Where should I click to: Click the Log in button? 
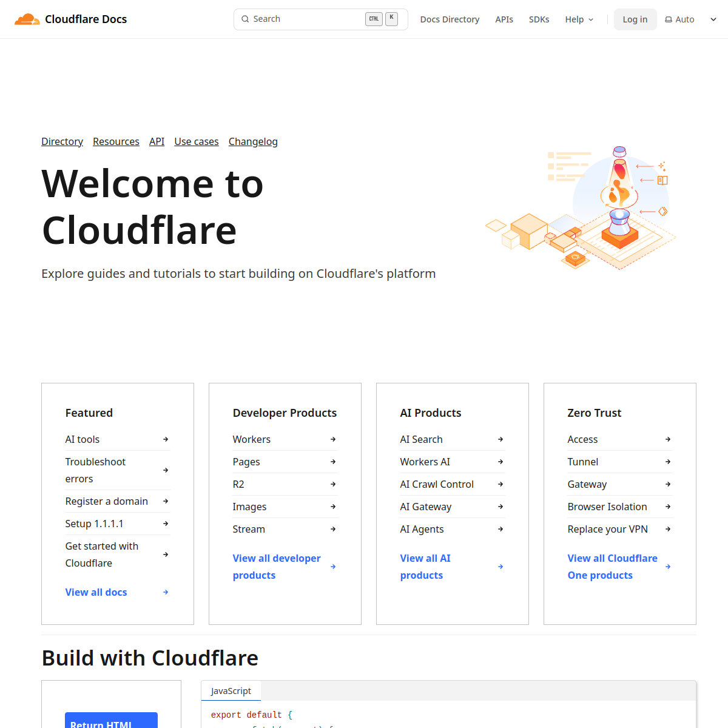tap(635, 19)
